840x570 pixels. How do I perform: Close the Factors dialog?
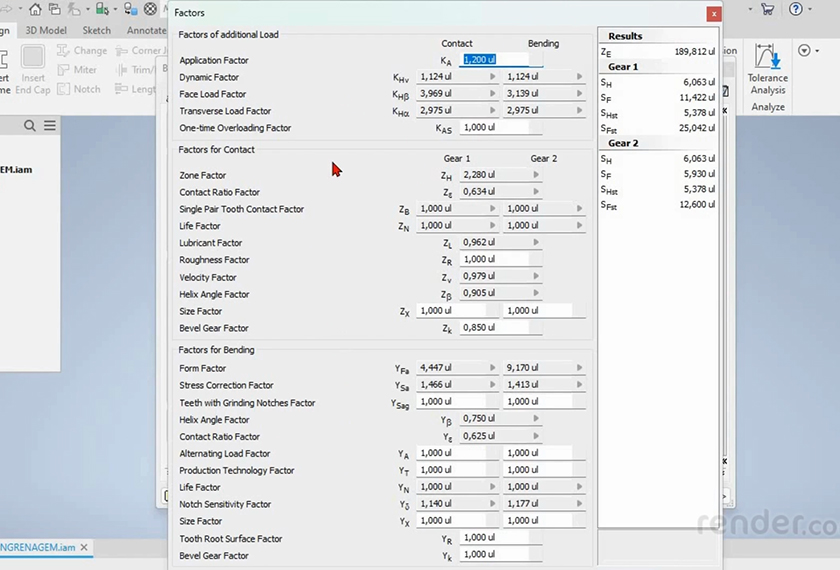(x=712, y=14)
